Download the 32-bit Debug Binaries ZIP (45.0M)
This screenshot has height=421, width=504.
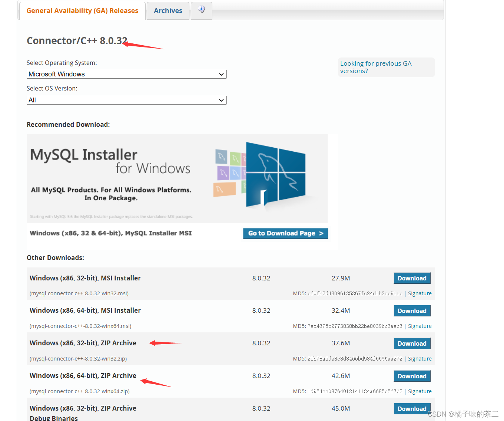(412, 409)
